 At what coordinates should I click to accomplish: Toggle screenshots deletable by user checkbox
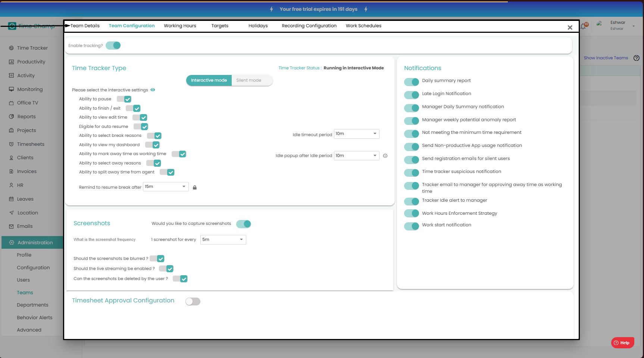[180, 279]
